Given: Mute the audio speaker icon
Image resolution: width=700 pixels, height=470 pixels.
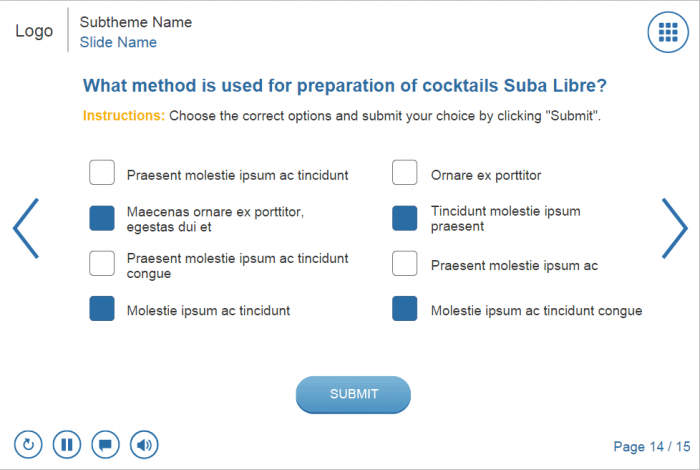Looking at the screenshot, I should (145, 444).
